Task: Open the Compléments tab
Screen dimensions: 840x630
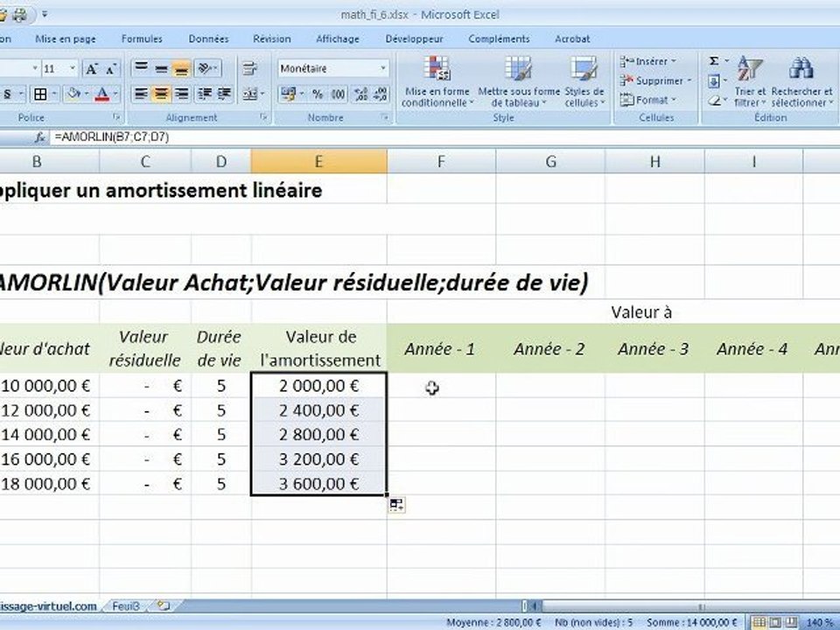Action: pos(499,39)
